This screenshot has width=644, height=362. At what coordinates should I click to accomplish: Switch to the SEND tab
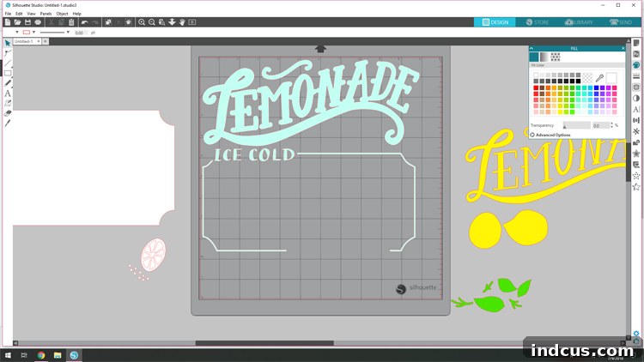click(x=621, y=22)
